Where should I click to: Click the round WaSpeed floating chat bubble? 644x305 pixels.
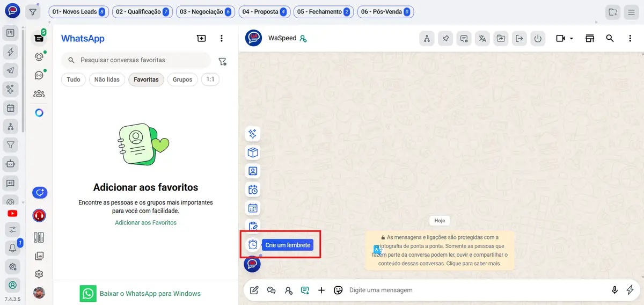point(252,264)
